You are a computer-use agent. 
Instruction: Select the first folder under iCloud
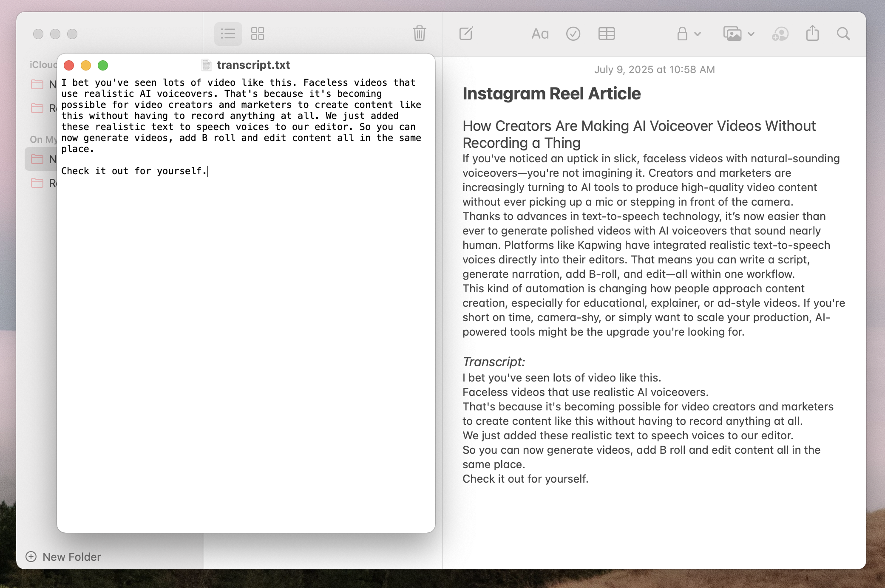[47, 85]
